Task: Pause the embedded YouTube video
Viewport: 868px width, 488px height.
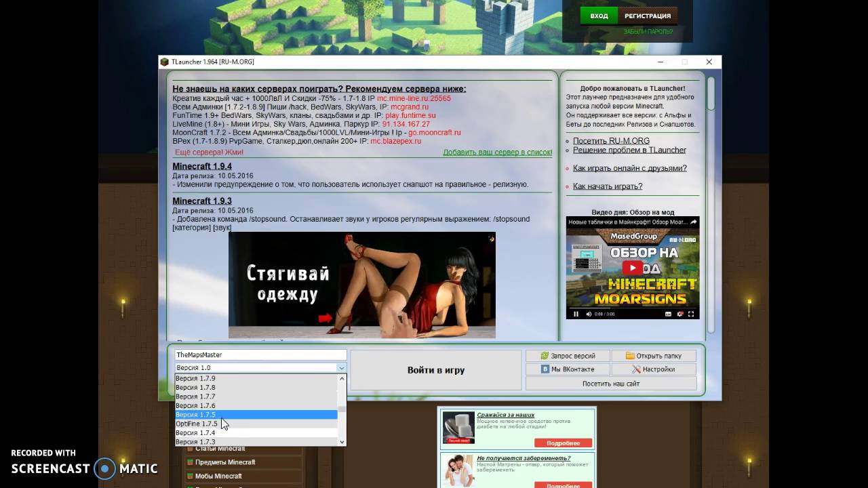Action: (576, 314)
